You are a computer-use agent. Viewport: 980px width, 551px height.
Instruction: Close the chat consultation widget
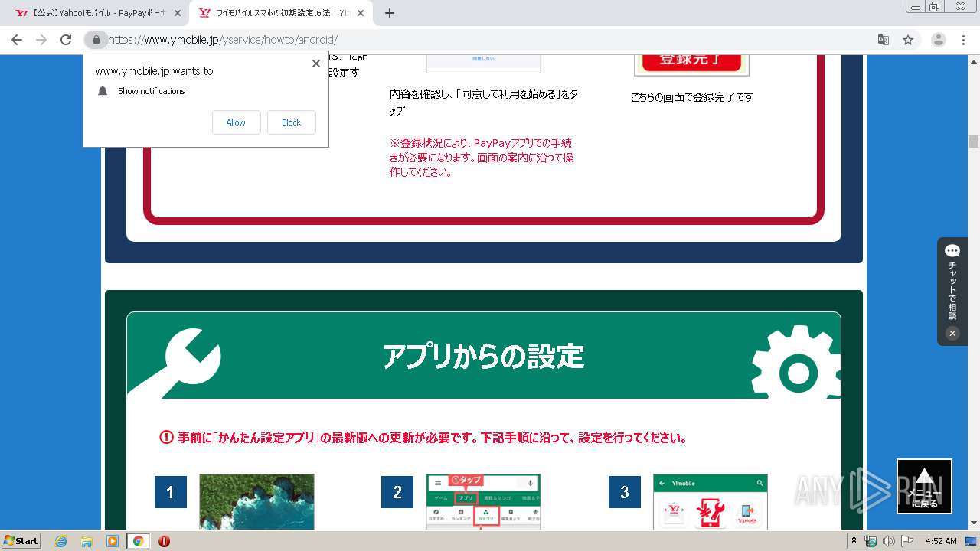tap(952, 334)
